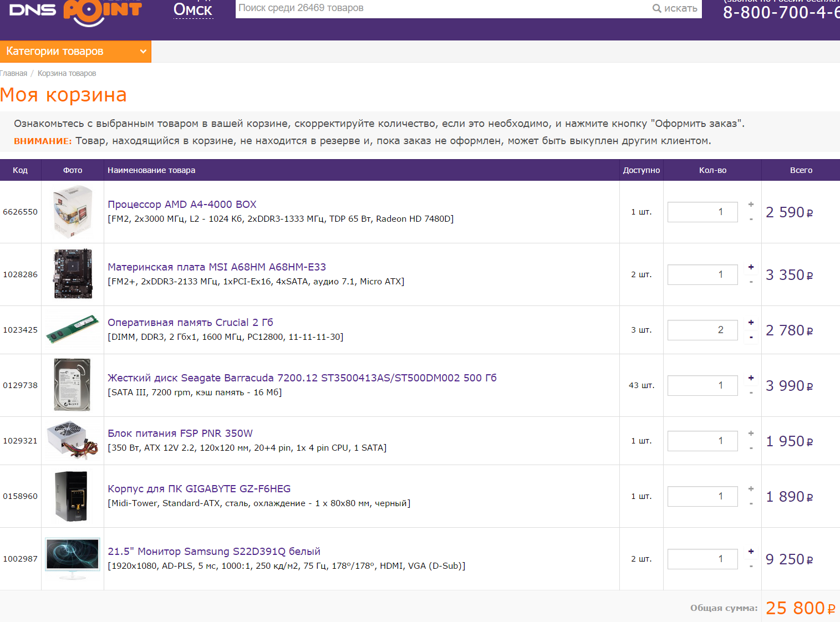
Task: Increase quantity of MSI motherboard
Action: point(751,267)
